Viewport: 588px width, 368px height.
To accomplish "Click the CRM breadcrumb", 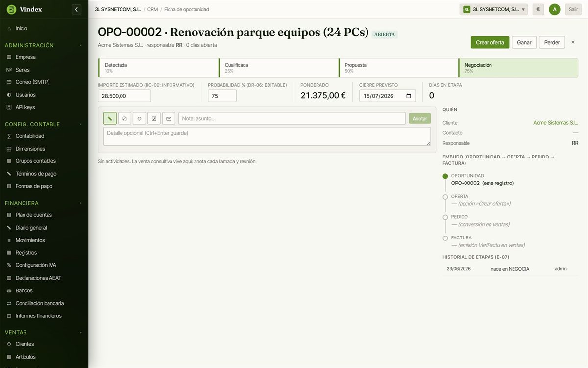I will tap(152, 9).
